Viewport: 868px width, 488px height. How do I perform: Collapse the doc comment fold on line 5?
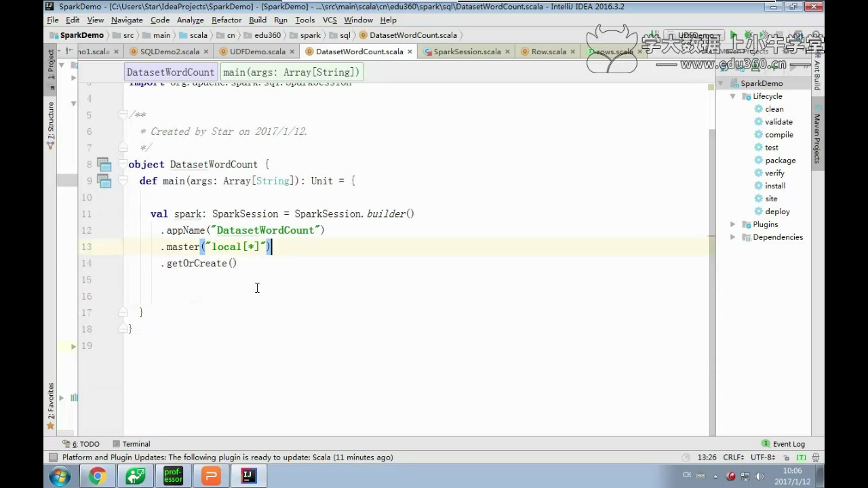(x=123, y=115)
